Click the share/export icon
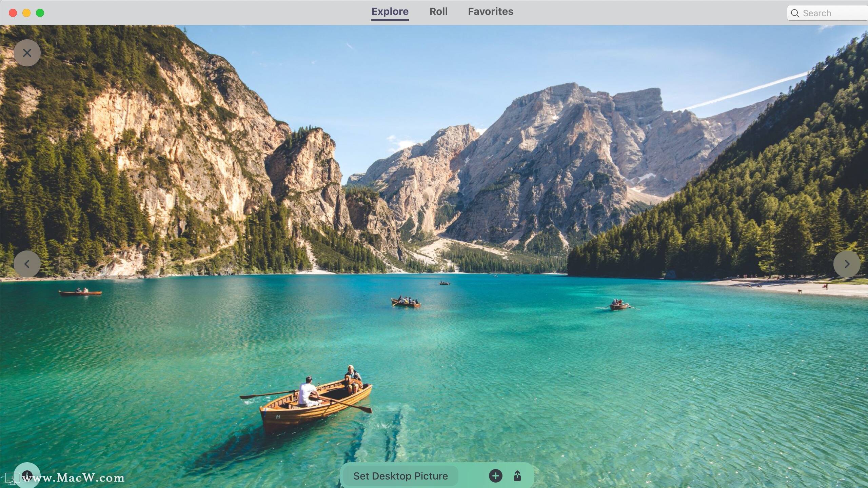Screen dimensions: 868x488 (517, 475)
